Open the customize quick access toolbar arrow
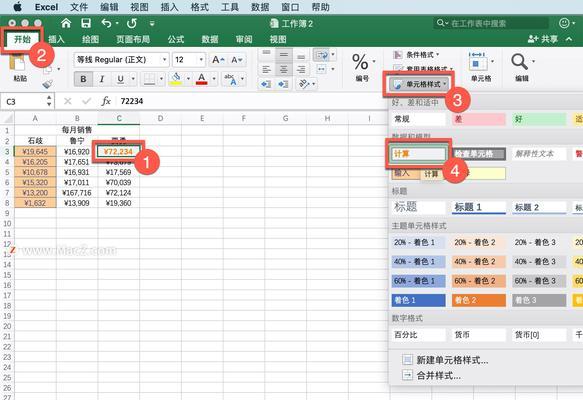The width and height of the screenshot is (583, 400). pyautogui.click(x=152, y=23)
